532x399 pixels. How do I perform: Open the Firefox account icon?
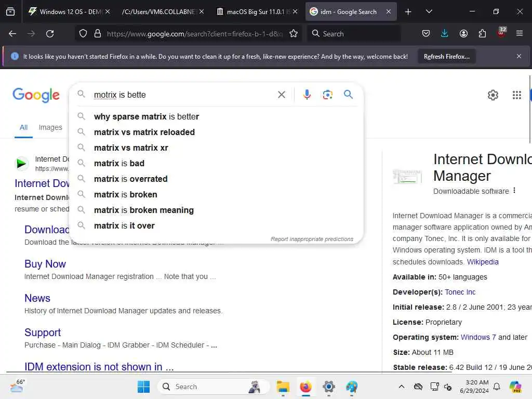click(463, 34)
